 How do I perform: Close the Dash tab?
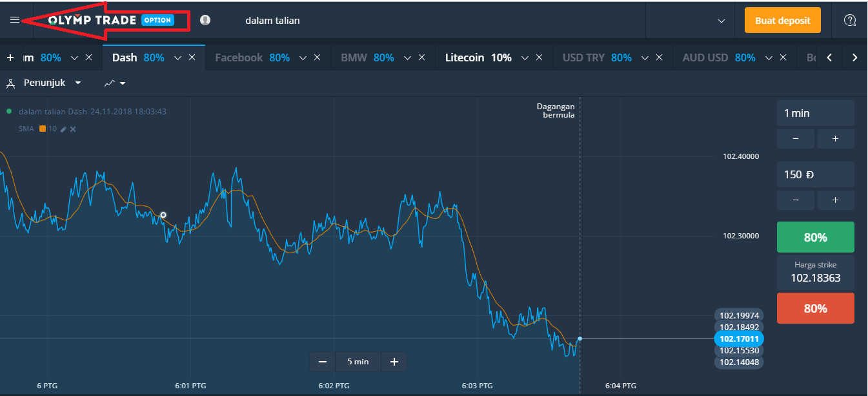tap(192, 57)
